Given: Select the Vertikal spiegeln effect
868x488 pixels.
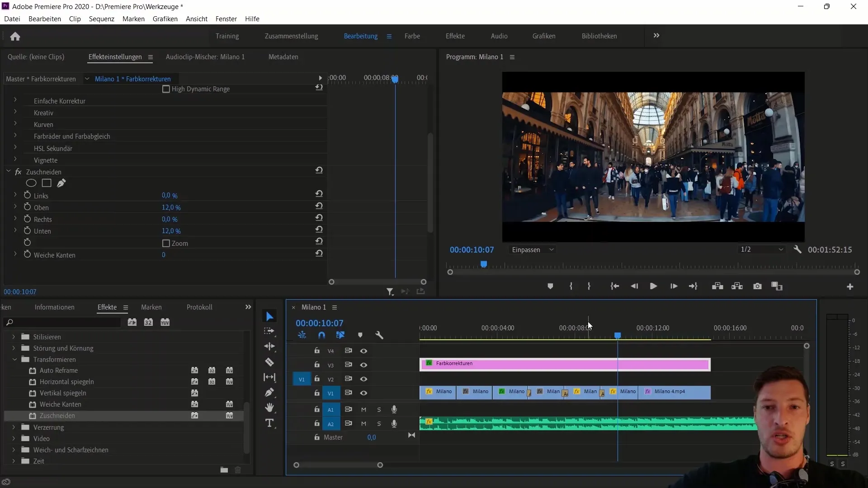Looking at the screenshot, I should click(63, 393).
